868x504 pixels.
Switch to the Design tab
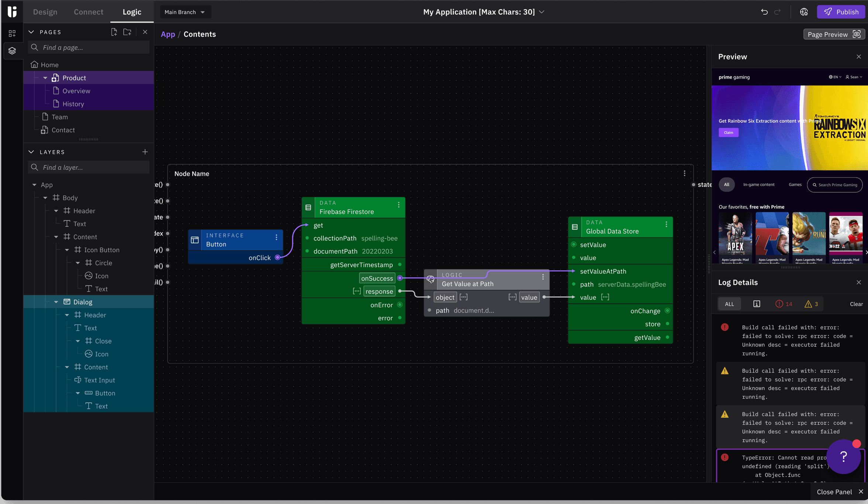point(45,12)
